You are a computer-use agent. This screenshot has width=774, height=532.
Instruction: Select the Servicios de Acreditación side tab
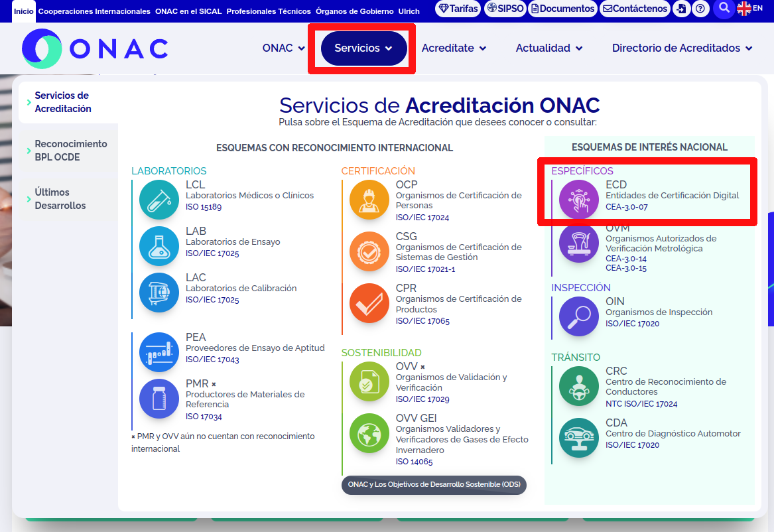pyautogui.click(x=68, y=102)
